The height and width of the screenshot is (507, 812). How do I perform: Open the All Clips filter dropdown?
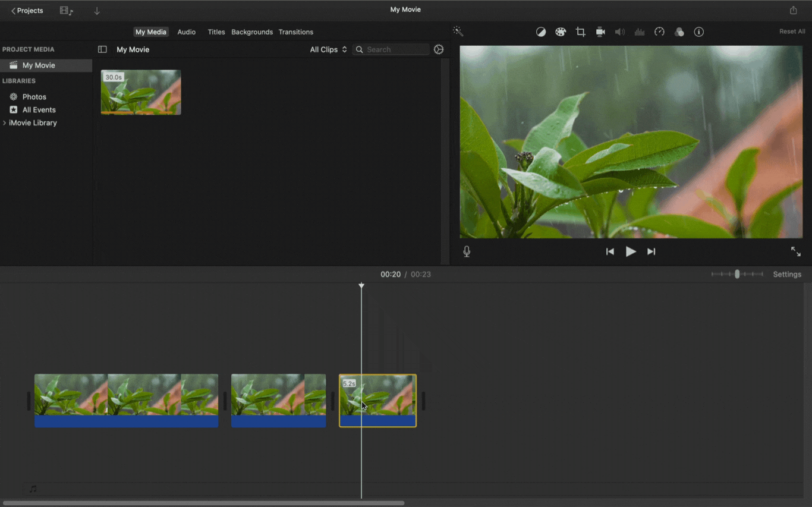(x=328, y=49)
